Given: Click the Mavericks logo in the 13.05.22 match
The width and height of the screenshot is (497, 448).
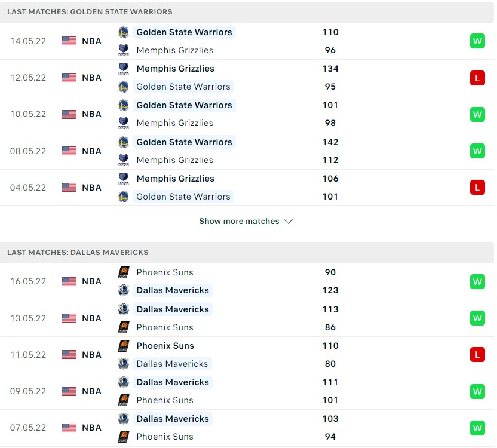Looking at the screenshot, I should tap(124, 309).
